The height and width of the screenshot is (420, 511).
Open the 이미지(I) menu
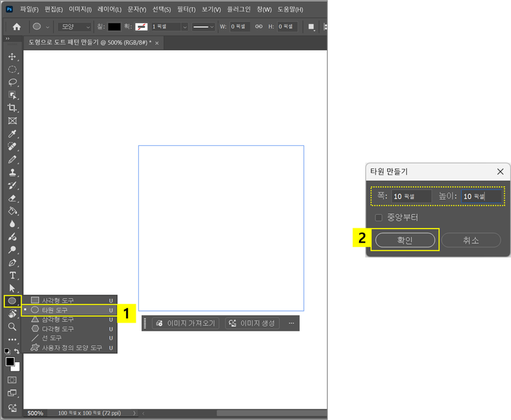[80, 10]
